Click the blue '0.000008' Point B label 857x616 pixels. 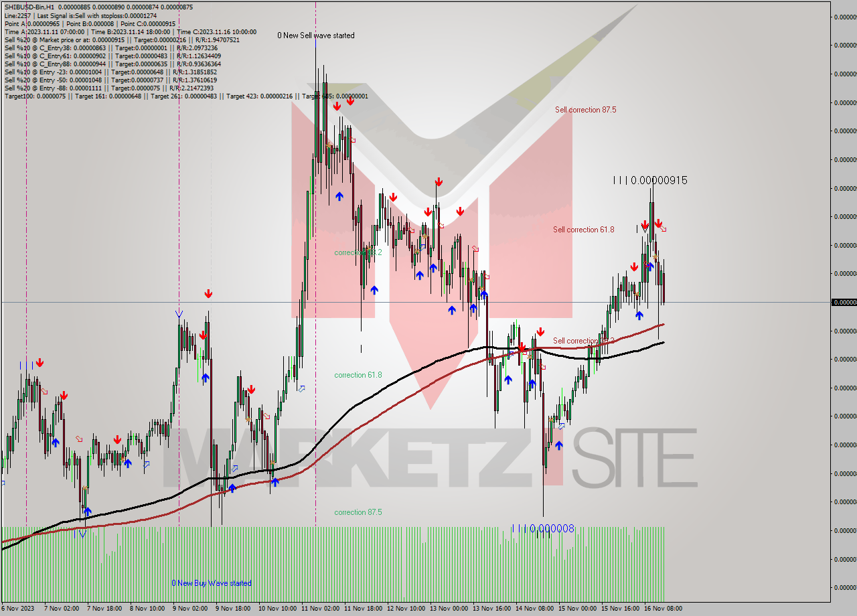(552, 528)
